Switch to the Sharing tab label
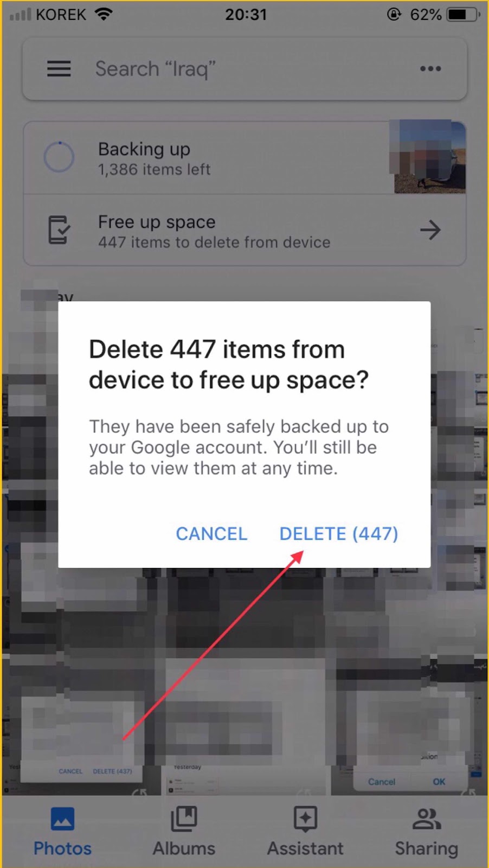The width and height of the screenshot is (489, 868). pos(427,848)
